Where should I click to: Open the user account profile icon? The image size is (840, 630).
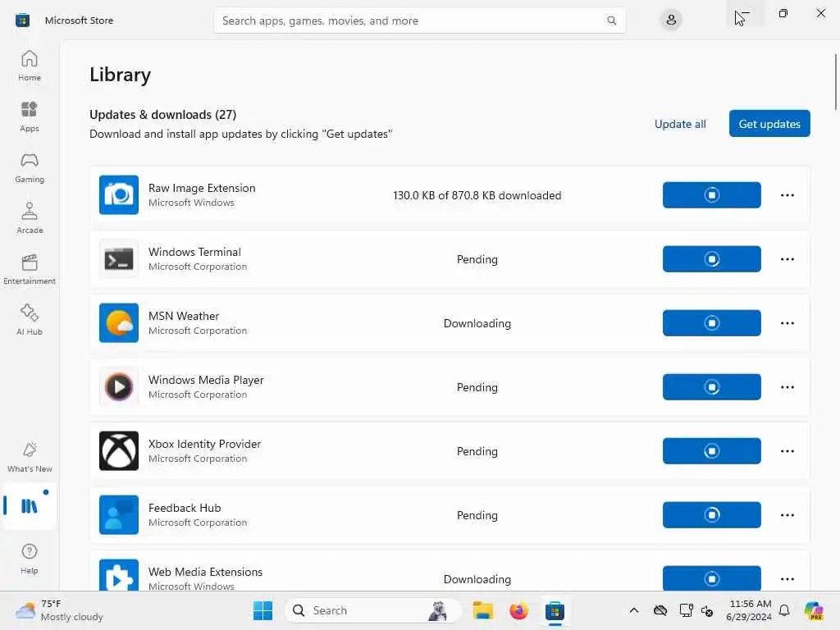coord(671,21)
